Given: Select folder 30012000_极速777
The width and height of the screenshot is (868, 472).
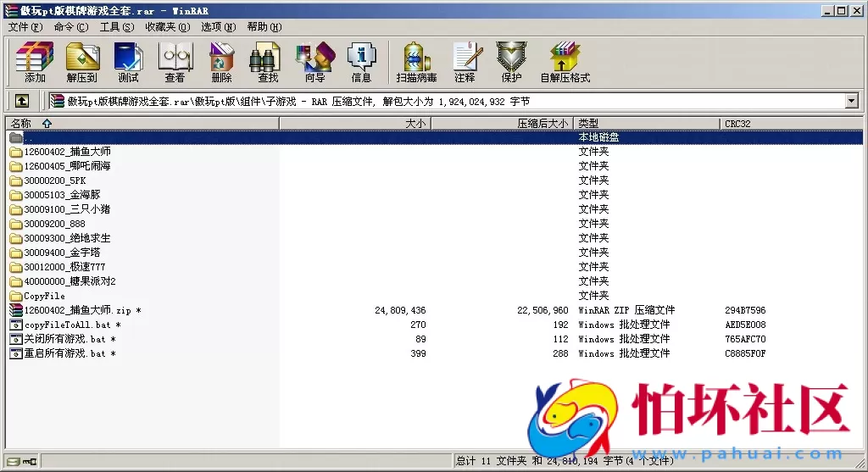Looking at the screenshot, I should (64, 267).
